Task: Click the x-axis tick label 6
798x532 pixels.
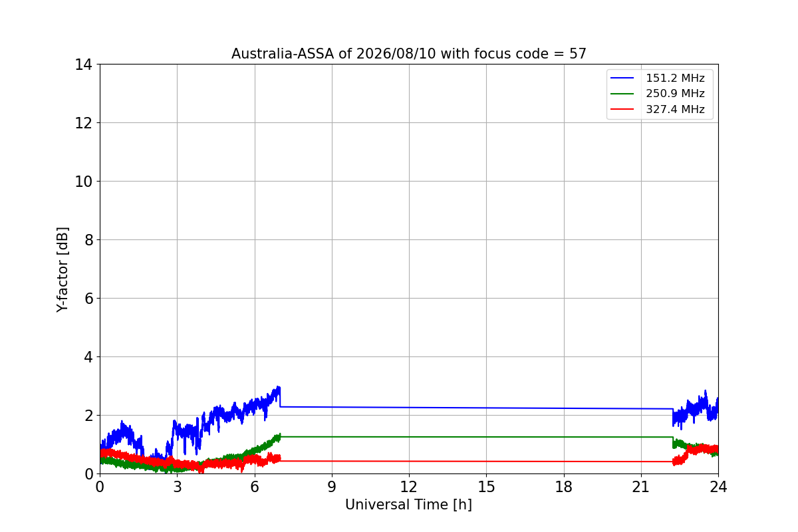Action: [x=255, y=487]
